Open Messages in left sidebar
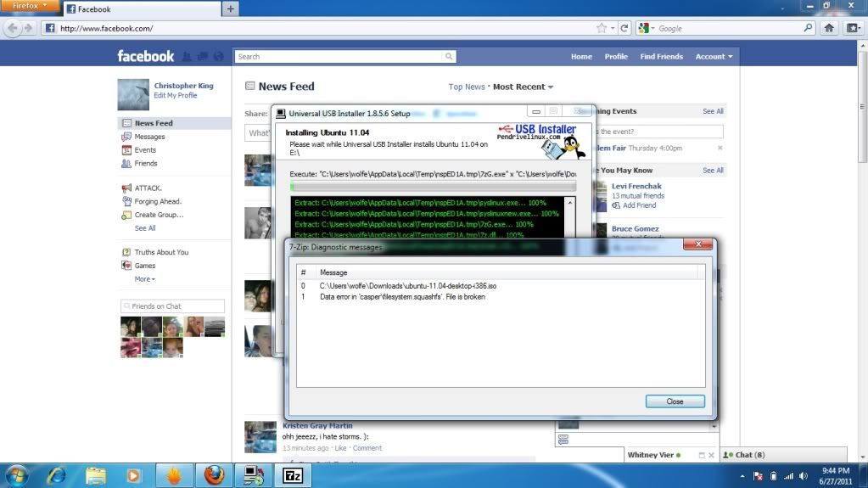868x488 pixels. click(149, 137)
